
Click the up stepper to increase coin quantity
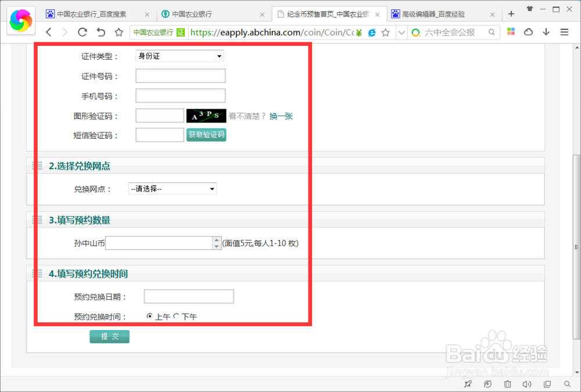tap(217, 240)
